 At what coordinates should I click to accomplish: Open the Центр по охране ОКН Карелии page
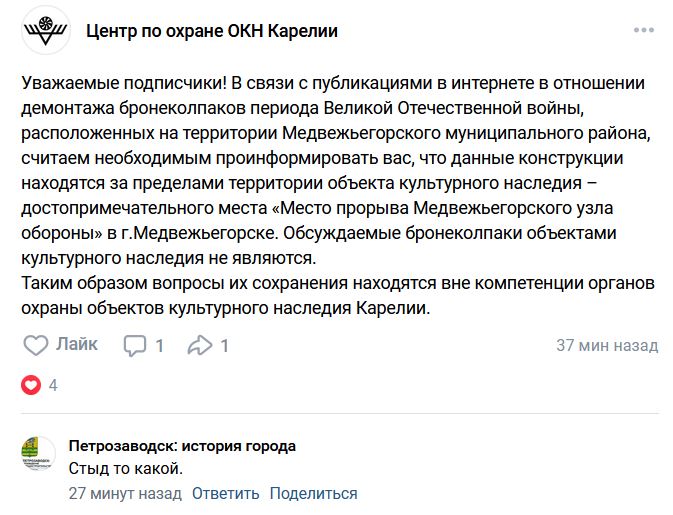[212, 31]
